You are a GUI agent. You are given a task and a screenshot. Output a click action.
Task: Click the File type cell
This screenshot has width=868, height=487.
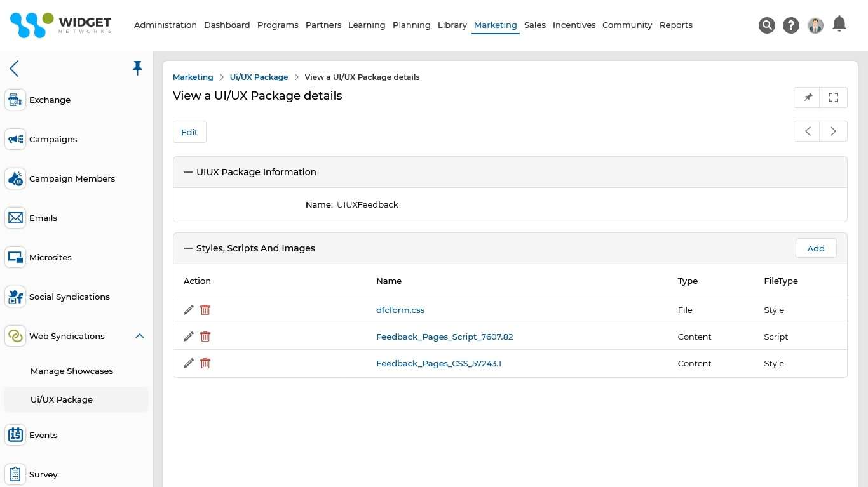685,310
